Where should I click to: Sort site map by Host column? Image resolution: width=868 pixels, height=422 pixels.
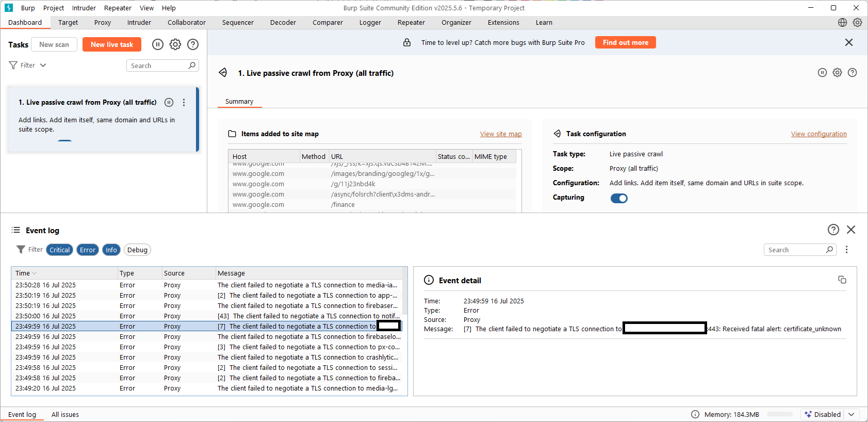pyautogui.click(x=264, y=156)
